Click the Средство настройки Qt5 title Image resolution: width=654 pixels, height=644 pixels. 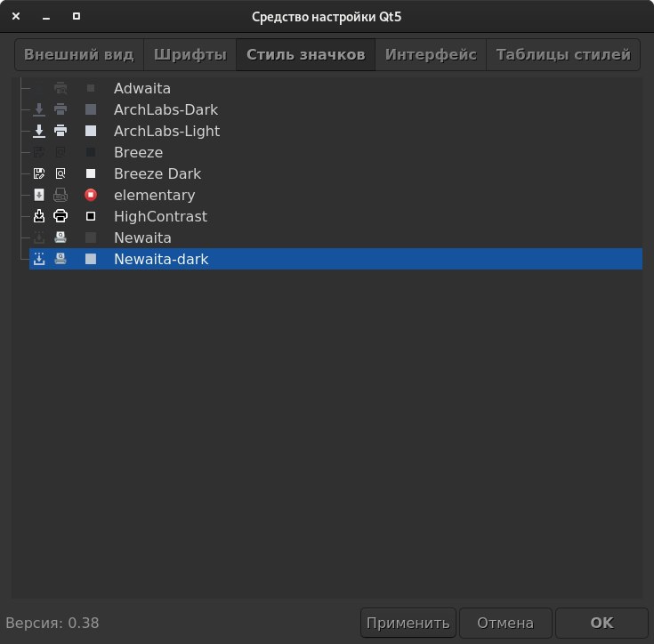coord(327,17)
